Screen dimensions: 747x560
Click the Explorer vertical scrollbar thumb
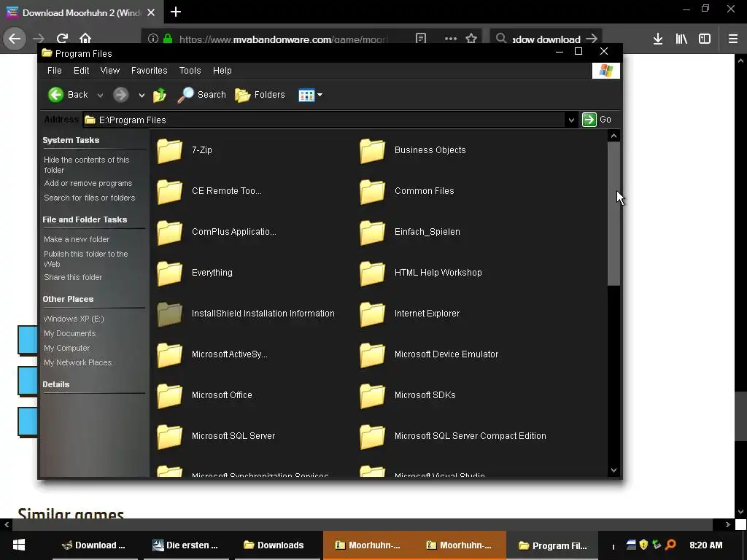pos(614,214)
